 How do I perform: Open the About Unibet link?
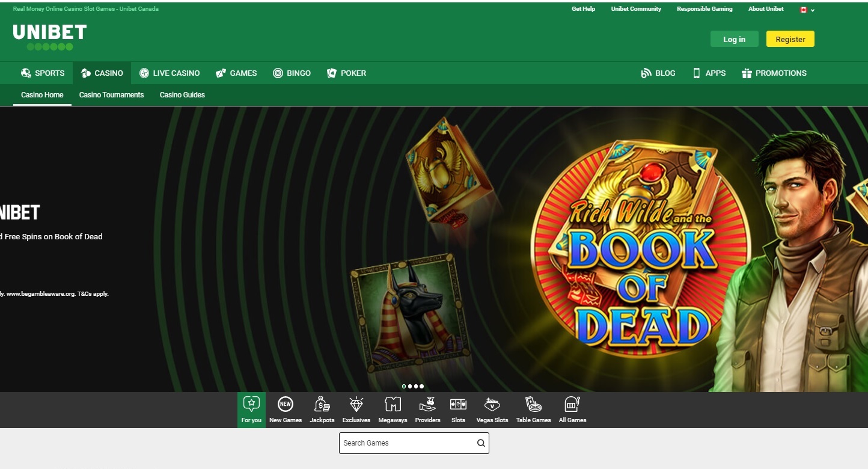coord(766,9)
